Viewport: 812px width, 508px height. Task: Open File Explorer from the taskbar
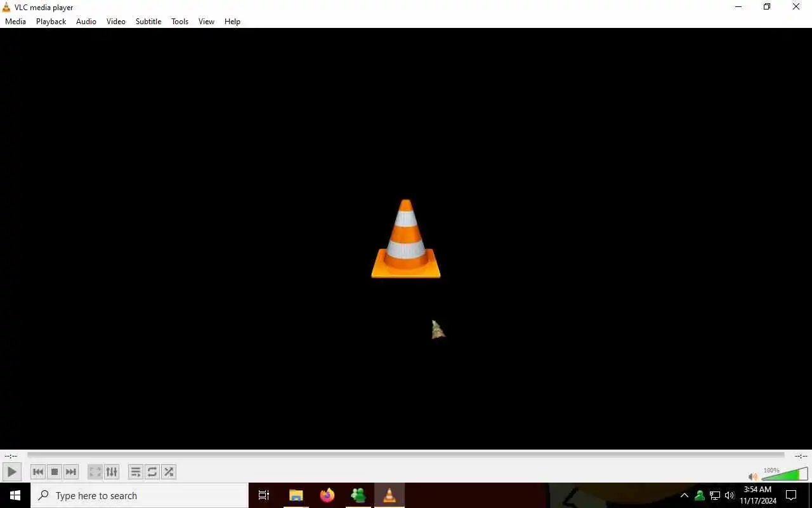click(x=296, y=495)
